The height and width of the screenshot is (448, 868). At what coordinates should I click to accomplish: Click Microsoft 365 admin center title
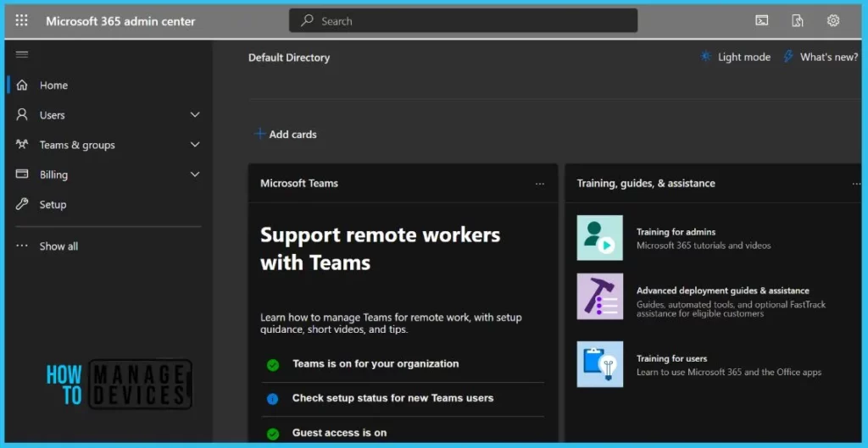[x=120, y=21]
